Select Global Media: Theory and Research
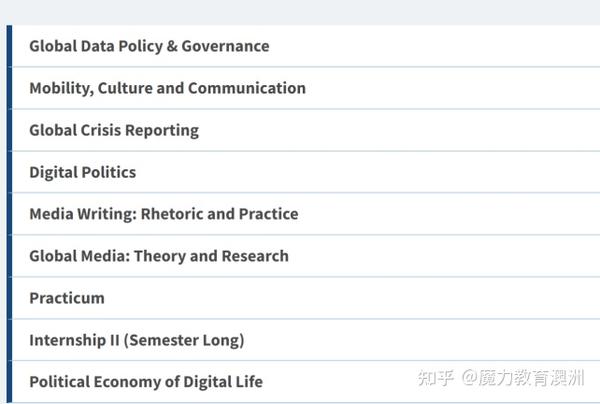Image resolution: width=600 pixels, height=404 pixels. coord(159,256)
